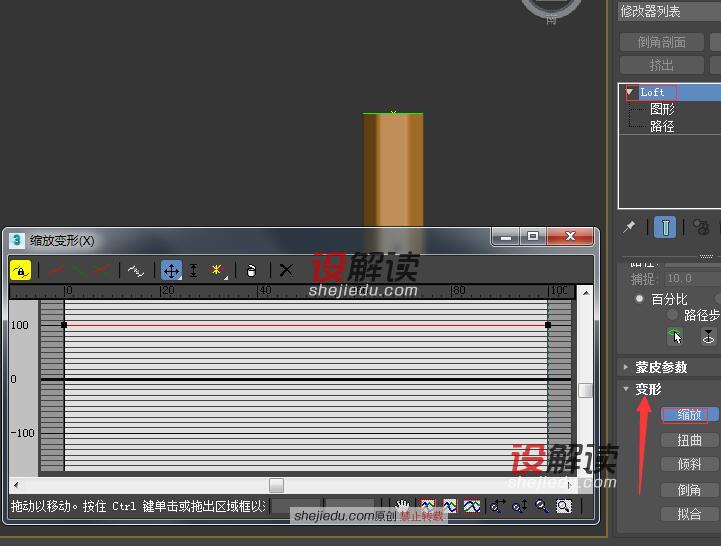
Task: Click the 倒角剖面 modifier button
Action: coord(662,42)
